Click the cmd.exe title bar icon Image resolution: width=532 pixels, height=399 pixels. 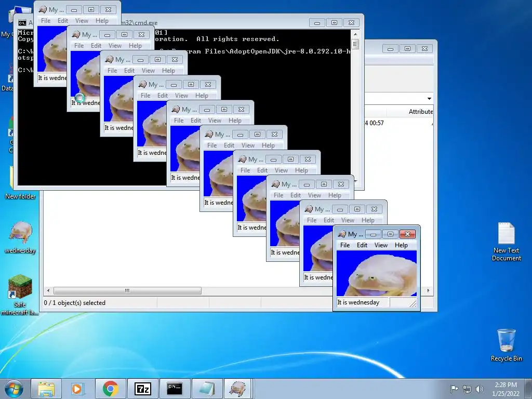pos(22,23)
